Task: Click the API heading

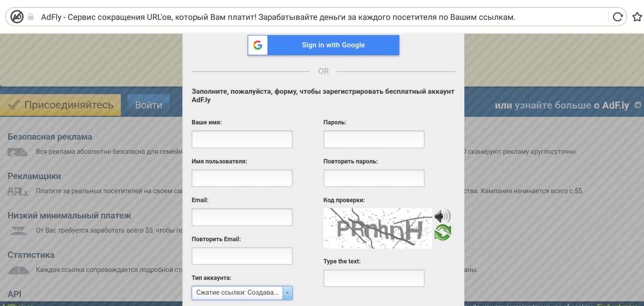Action: click(14, 294)
